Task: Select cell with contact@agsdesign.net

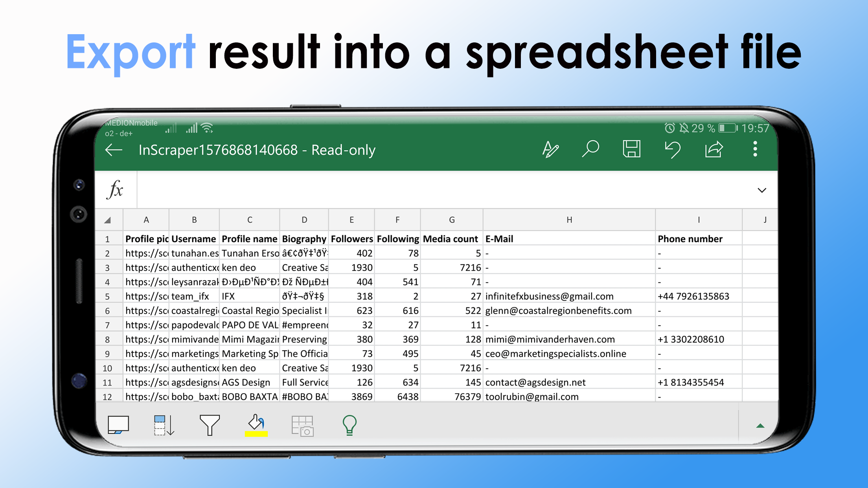Action: coord(569,382)
